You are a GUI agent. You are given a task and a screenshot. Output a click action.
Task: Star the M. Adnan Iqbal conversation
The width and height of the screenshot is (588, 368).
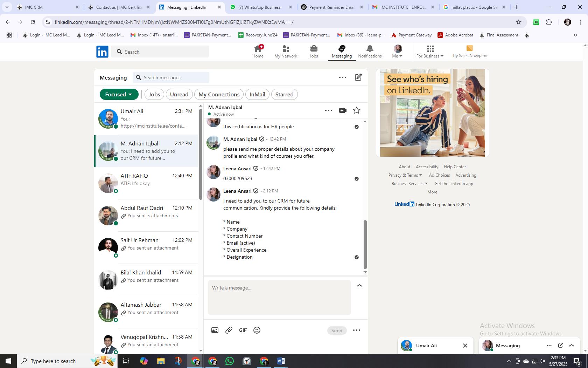coord(357,110)
